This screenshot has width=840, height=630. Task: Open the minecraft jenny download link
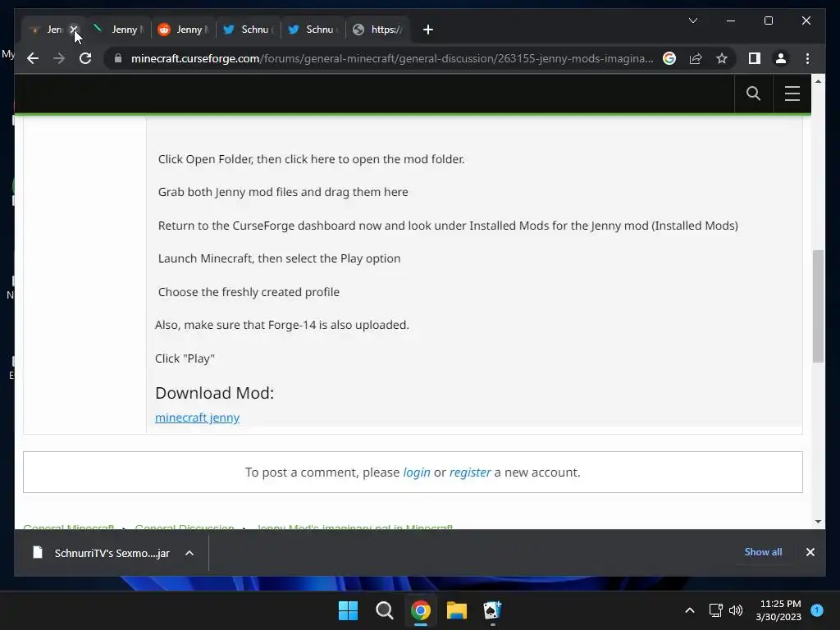tap(197, 418)
